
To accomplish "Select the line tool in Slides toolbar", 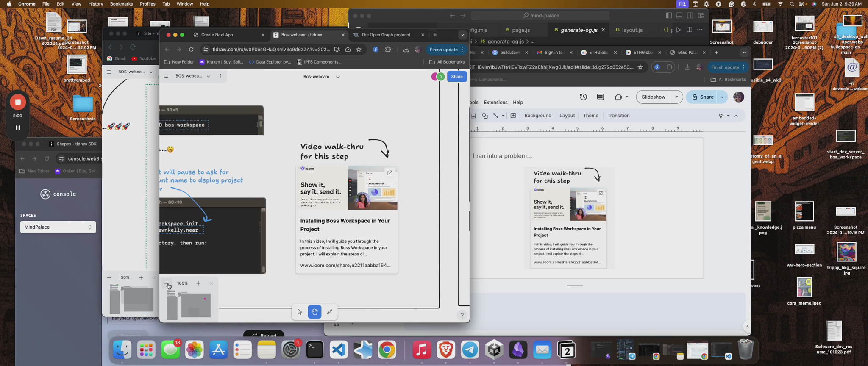I will click(495, 116).
